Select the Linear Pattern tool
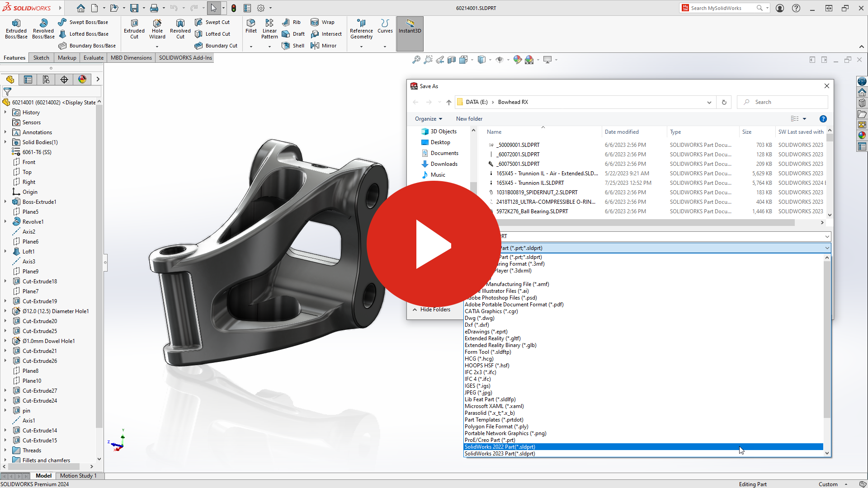This screenshot has height=488, width=868. [x=269, y=29]
